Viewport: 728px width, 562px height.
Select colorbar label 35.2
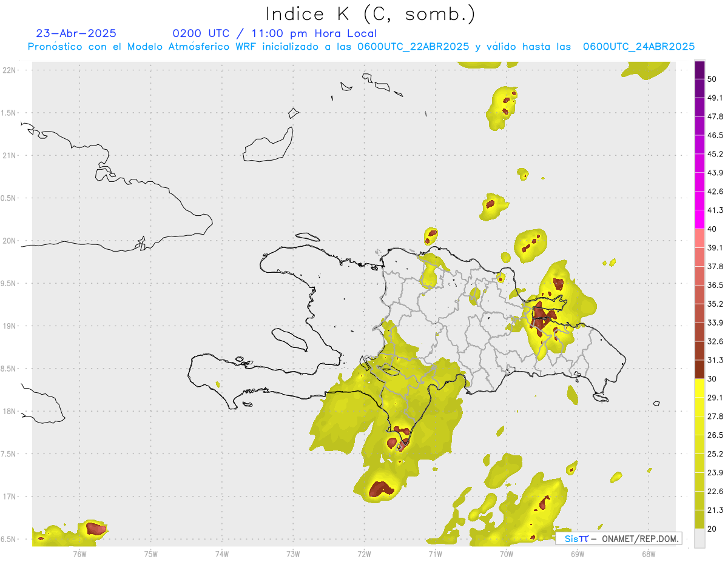coord(715,304)
